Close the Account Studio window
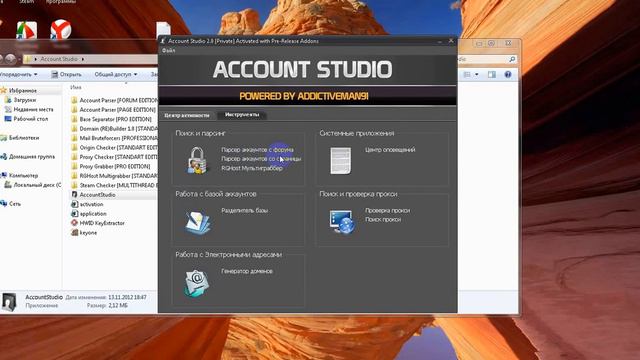This screenshot has height=360, width=640. coord(451,41)
